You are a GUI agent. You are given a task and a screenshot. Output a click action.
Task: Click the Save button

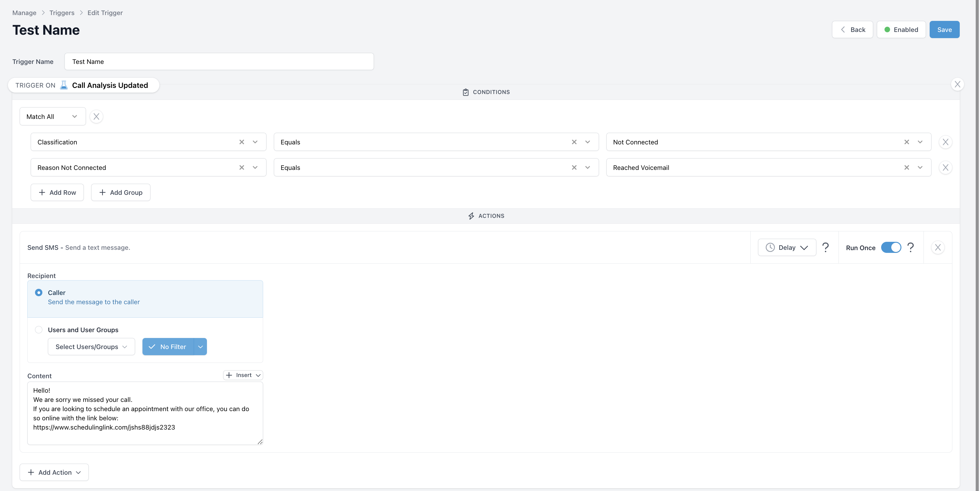pyautogui.click(x=944, y=30)
